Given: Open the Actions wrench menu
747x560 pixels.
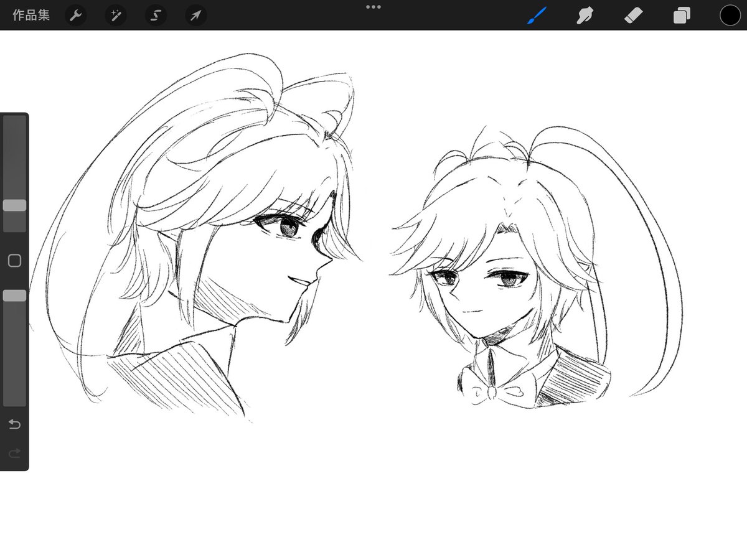Looking at the screenshot, I should pyautogui.click(x=76, y=16).
